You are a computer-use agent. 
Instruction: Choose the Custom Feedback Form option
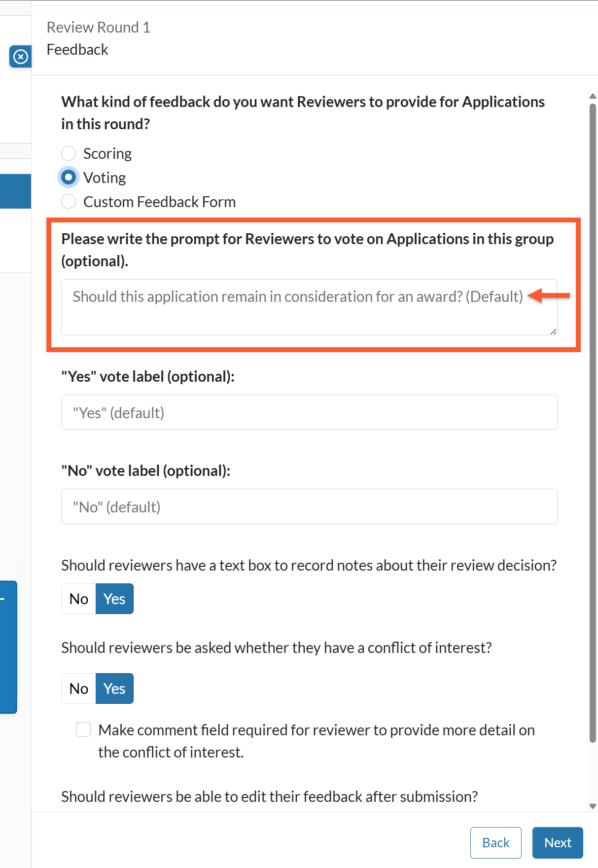[x=69, y=202]
